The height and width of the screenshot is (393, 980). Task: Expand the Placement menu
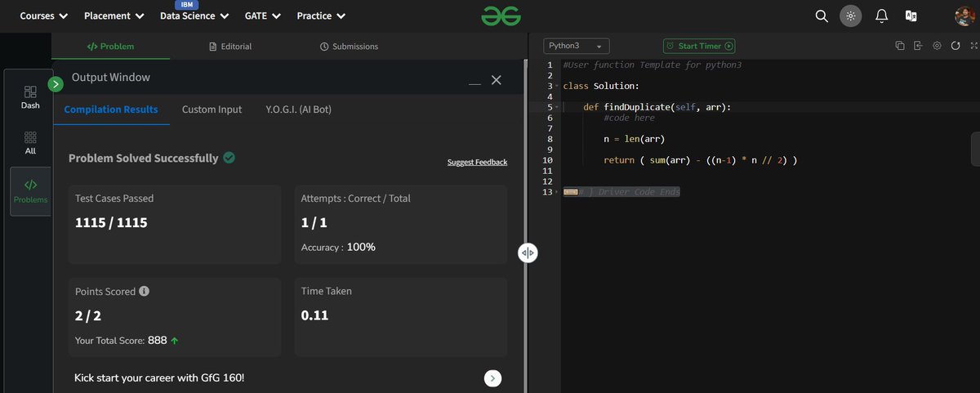(x=114, y=16)
